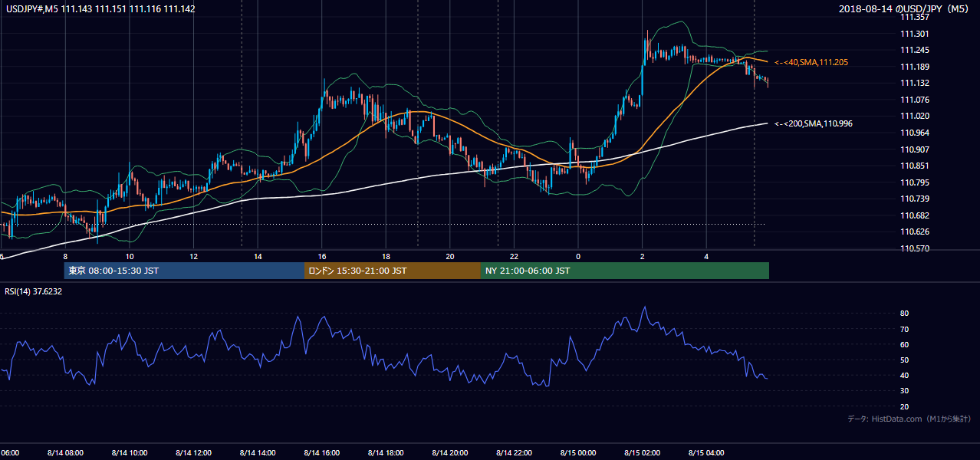Image resolution: width=980 pixels, height=460 pixels.
Task: Click the 8/14 16:00 bottom time label
Action: tap(321, 452)
